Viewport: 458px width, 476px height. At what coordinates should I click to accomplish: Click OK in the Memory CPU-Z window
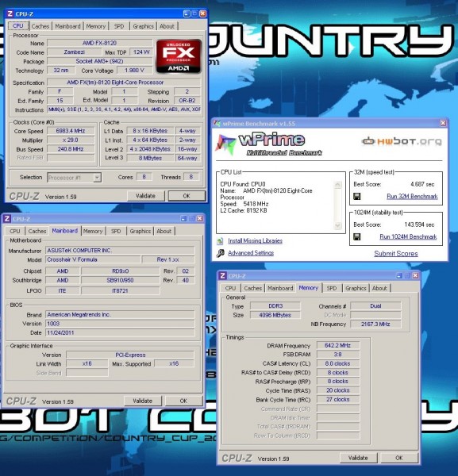click(399, 458)
